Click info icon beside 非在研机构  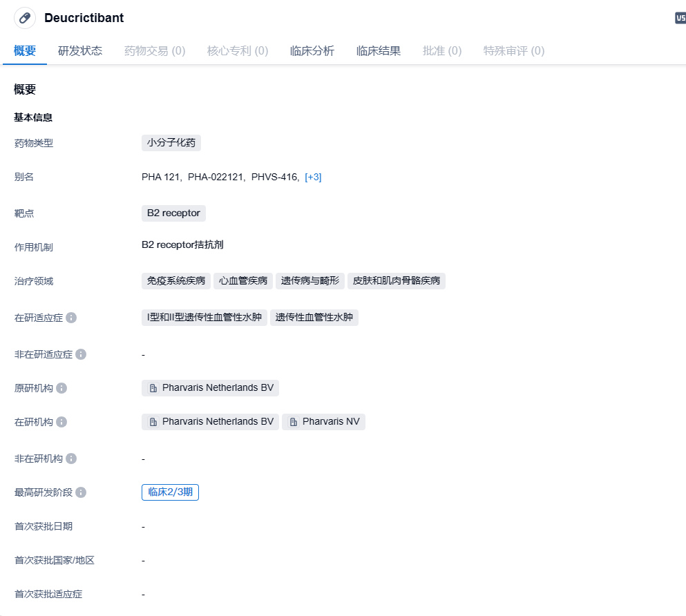[71, 459]
